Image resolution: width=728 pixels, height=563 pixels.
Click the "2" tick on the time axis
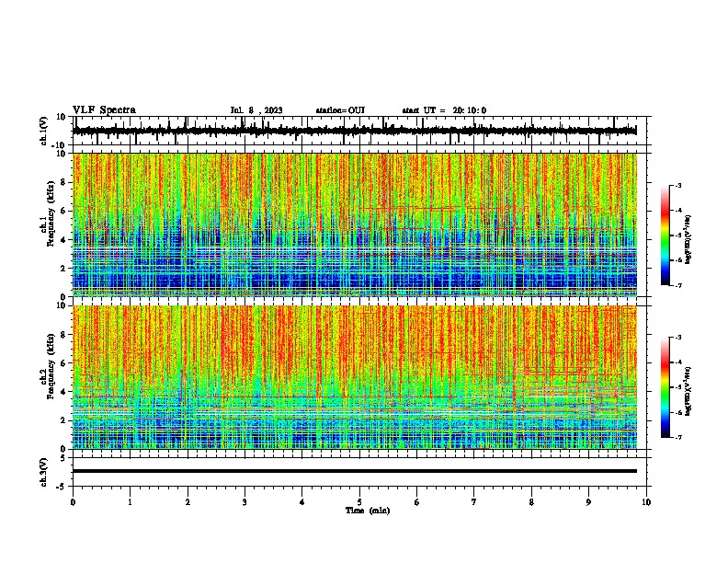(188, 502)
